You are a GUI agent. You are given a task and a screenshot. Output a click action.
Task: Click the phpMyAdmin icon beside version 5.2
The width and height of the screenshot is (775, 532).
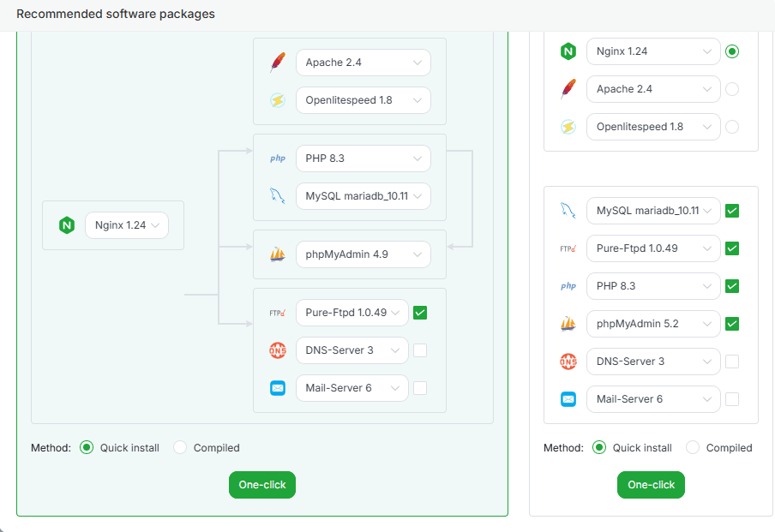click(x=568, y=324)
